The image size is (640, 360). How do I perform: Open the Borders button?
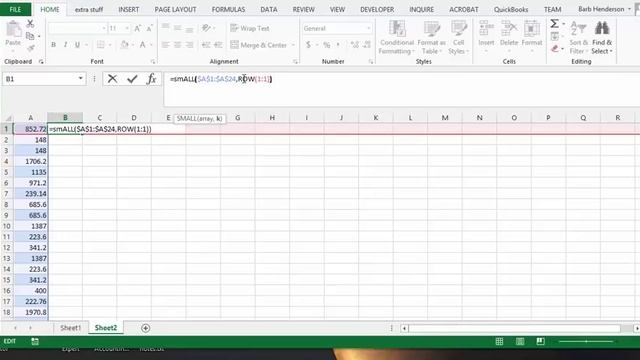(100, 45)
